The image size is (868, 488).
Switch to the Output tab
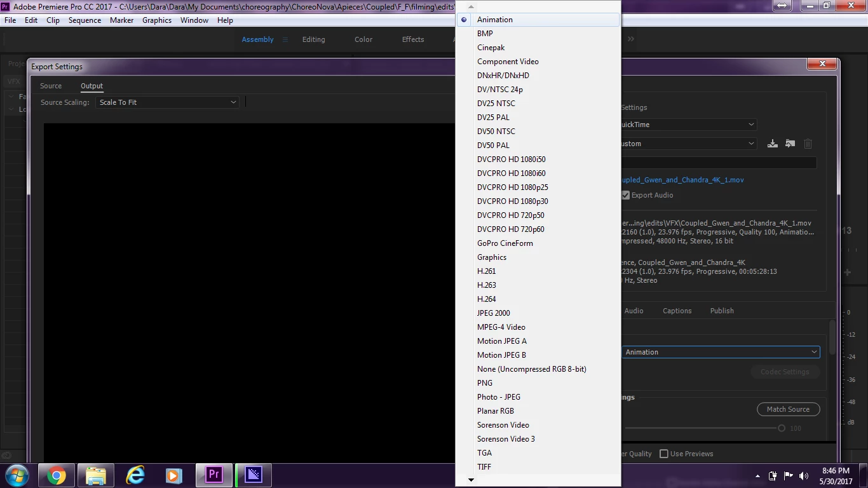click(92, 86)
